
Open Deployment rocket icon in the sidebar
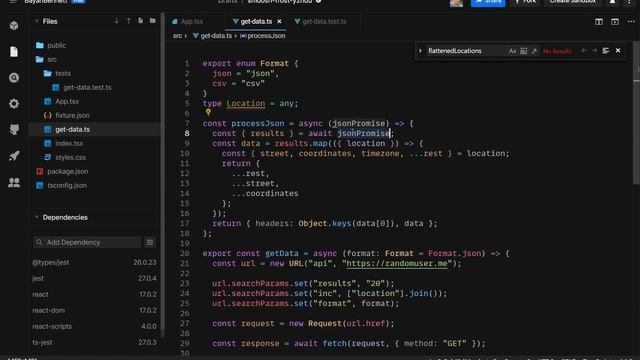(x=14, y=156)
